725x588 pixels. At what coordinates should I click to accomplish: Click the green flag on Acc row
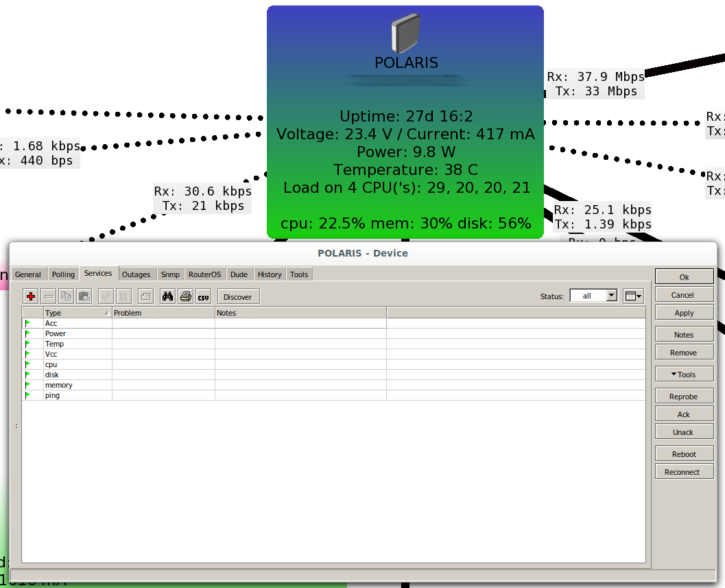tap(27, 323)
